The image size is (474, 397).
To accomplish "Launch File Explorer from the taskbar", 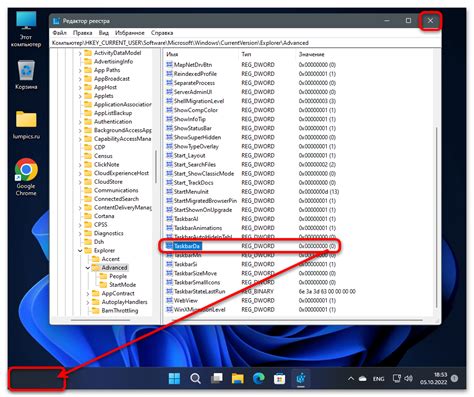I will coord(238,378).
